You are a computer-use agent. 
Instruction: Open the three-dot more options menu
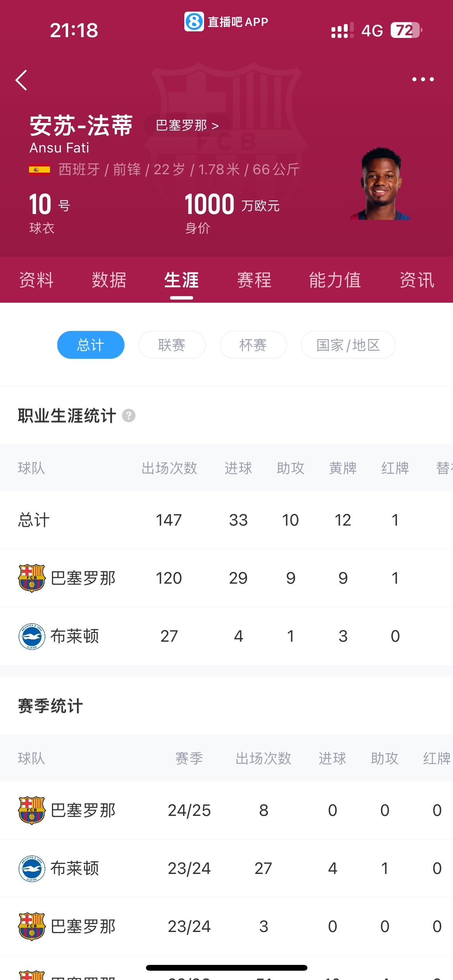point(423,79)
